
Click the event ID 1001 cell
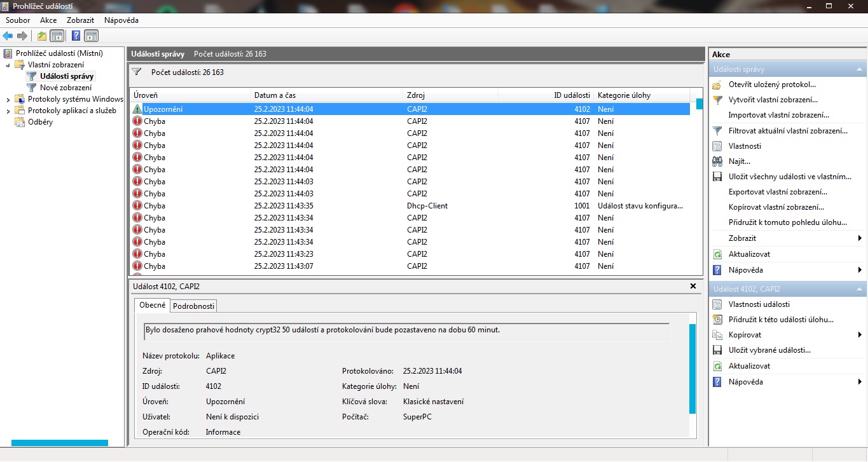coord(582,206)
